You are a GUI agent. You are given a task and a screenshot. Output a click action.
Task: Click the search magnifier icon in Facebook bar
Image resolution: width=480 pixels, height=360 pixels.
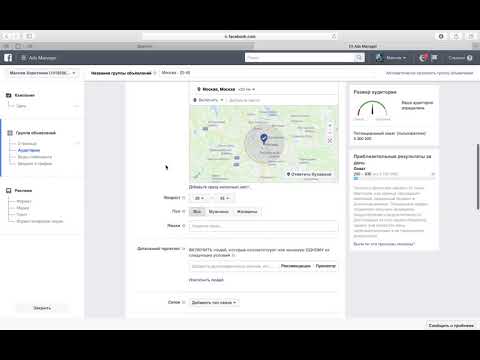(x=359, y=58)
